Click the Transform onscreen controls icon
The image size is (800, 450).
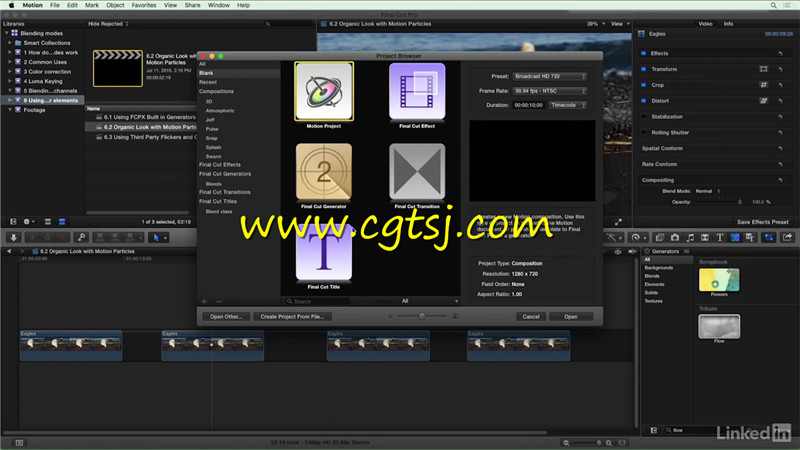pos(763,69)
